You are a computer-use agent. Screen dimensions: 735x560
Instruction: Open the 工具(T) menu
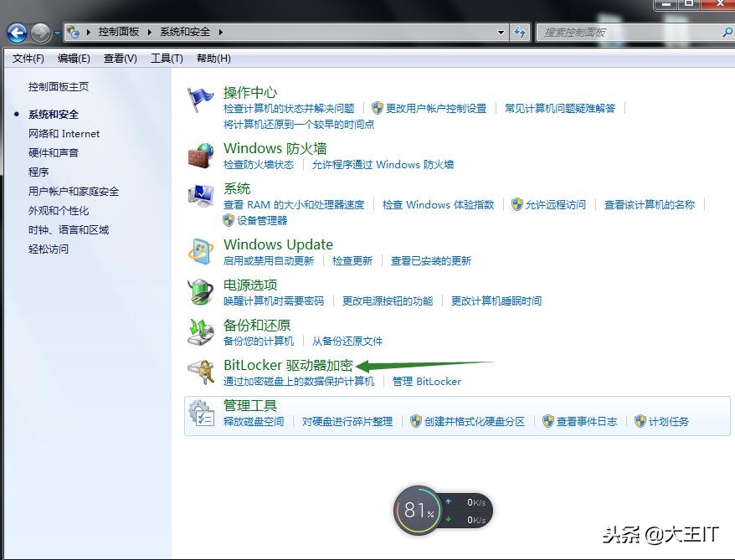(x=165, y=58)
